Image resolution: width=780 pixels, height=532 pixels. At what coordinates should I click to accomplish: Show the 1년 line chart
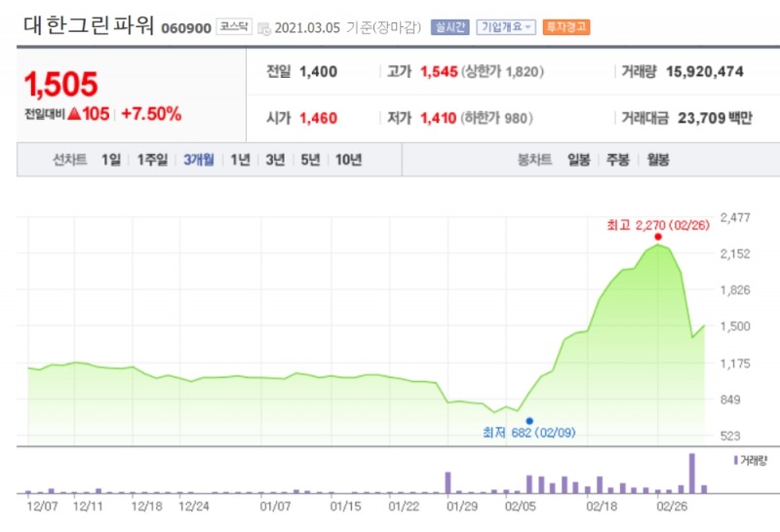click(240, 160)
